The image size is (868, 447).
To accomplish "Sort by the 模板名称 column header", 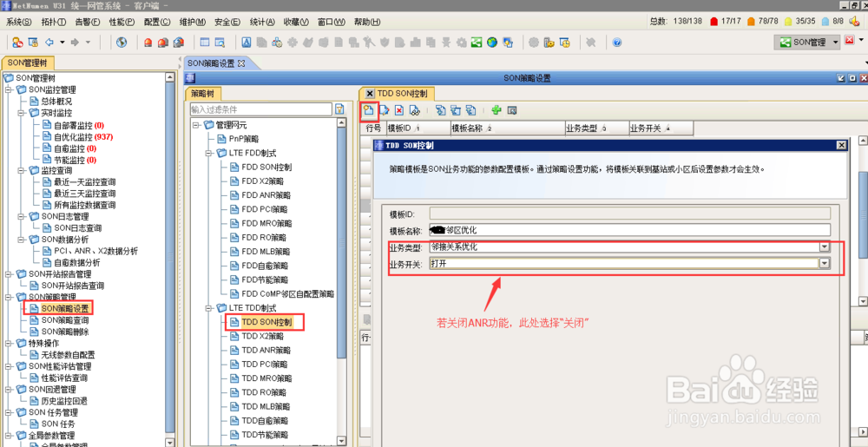I will pyautogui.click(x=508, y=128).
